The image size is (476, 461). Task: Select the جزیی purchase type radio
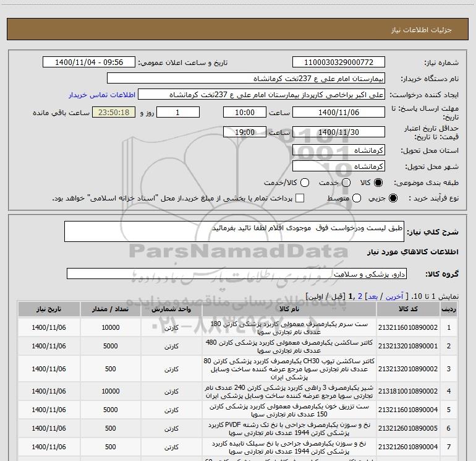coord(393,198)
